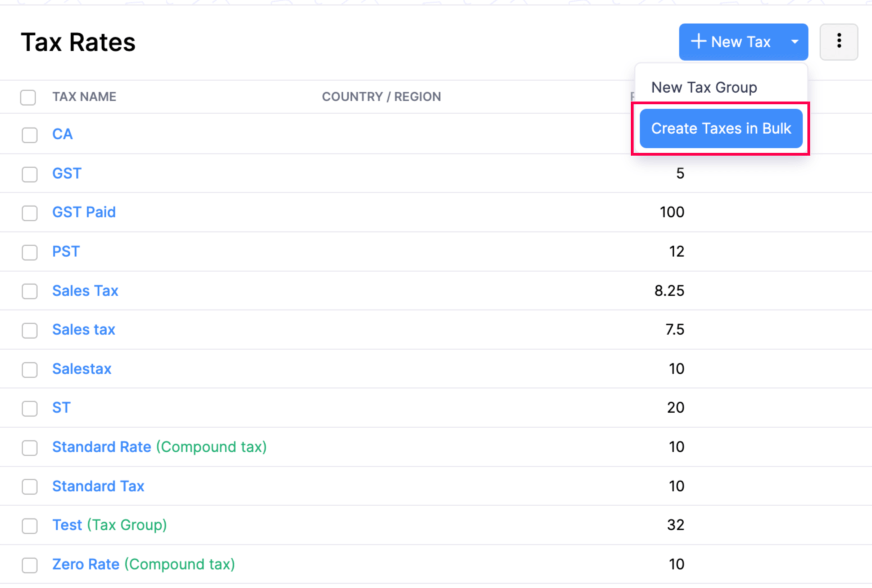
Task: Toggle the select-all taxes checkbox
Action: 28,97
